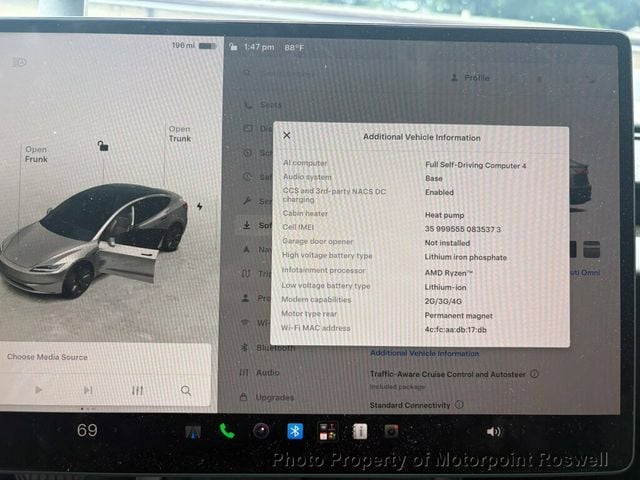The width and height of the screenshot is (640, 480).
Task: Tap the Open Frunk control
Action: pyautogui.click(x=36, y=154)
